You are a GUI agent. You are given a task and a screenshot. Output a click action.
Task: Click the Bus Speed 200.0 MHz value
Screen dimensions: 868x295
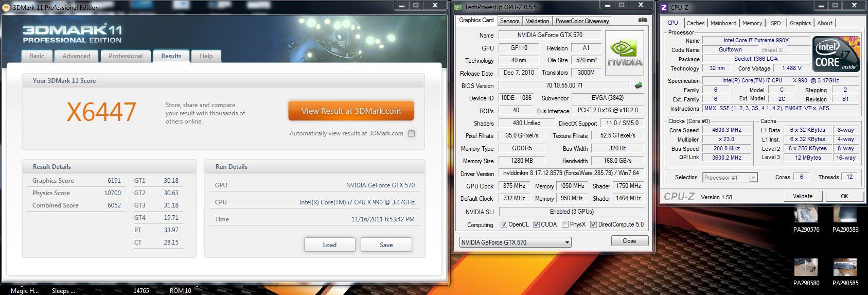(x=727, y=148)
